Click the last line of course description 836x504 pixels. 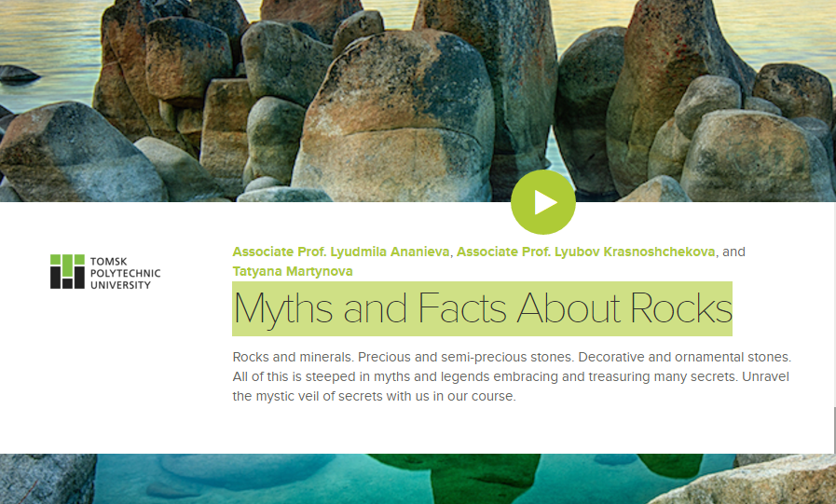373,396
